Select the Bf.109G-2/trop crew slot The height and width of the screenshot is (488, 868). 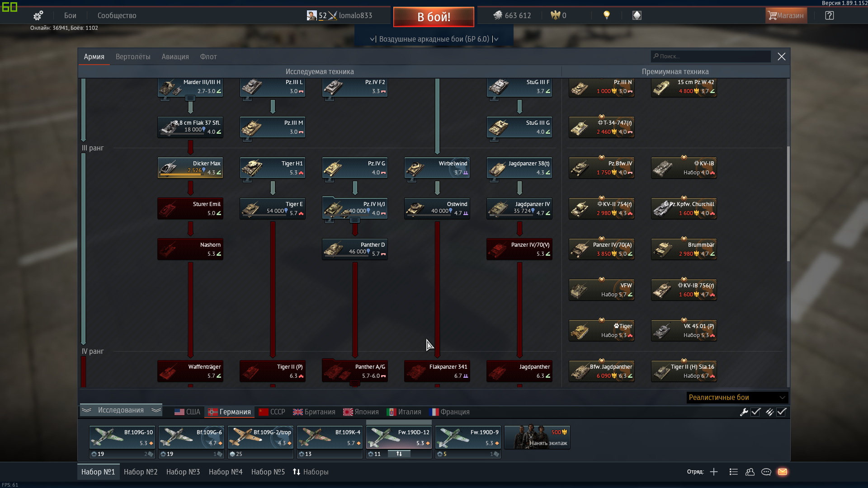click(x=260, y=437)
